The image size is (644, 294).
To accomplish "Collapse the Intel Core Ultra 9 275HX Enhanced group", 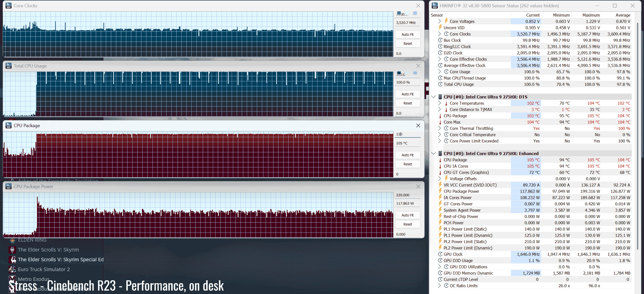I will coord(433,154).
